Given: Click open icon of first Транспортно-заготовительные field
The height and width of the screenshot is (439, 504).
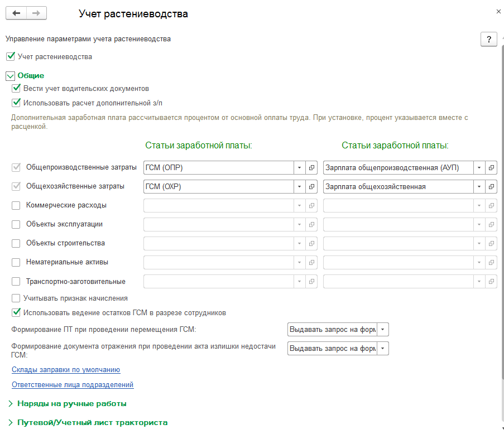Looking at the screenshot, I should (311, 281).
